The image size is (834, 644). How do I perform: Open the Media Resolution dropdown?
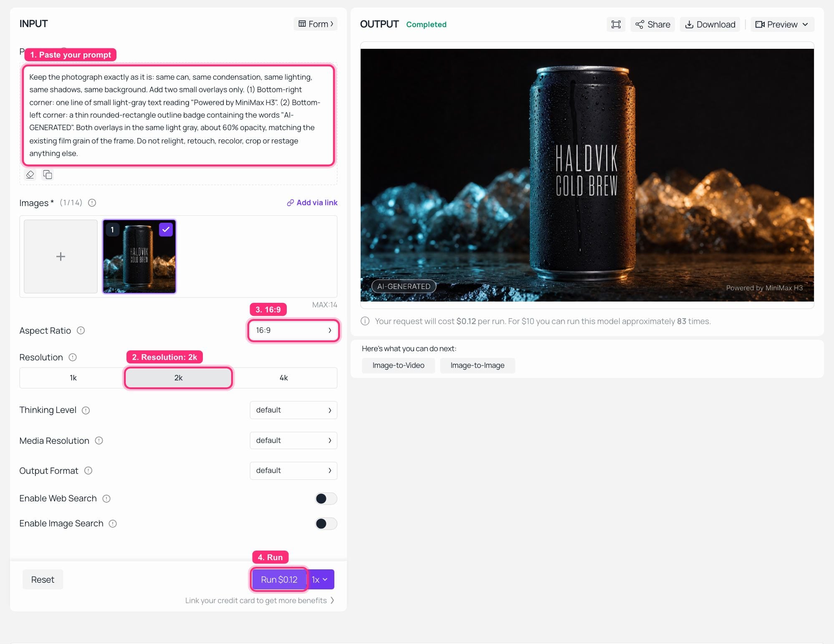pos(293,440)
